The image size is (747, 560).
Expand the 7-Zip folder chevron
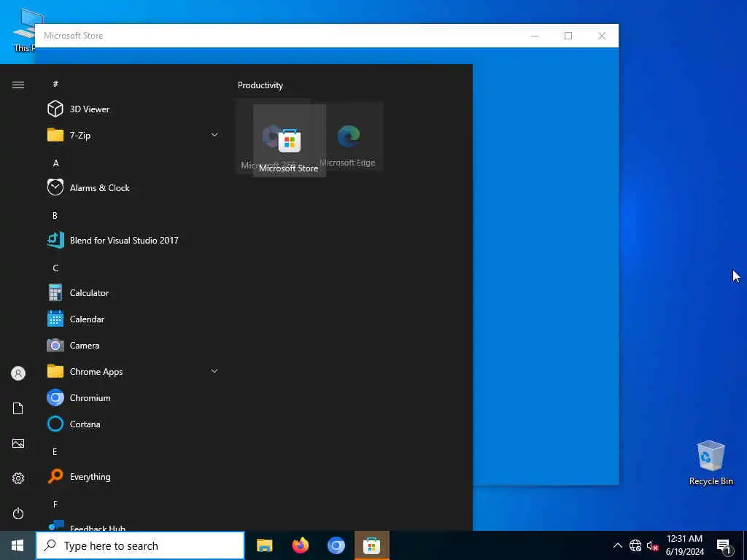pos(214,135)
